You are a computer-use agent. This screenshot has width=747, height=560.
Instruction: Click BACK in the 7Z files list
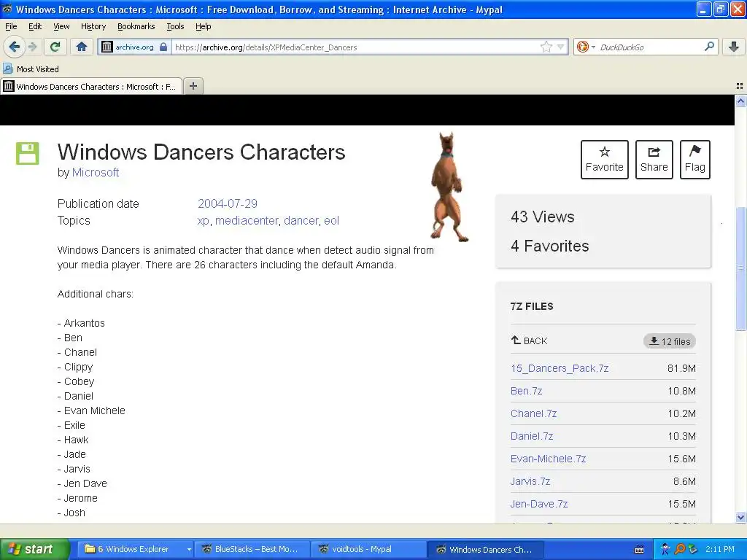point(530,341)
